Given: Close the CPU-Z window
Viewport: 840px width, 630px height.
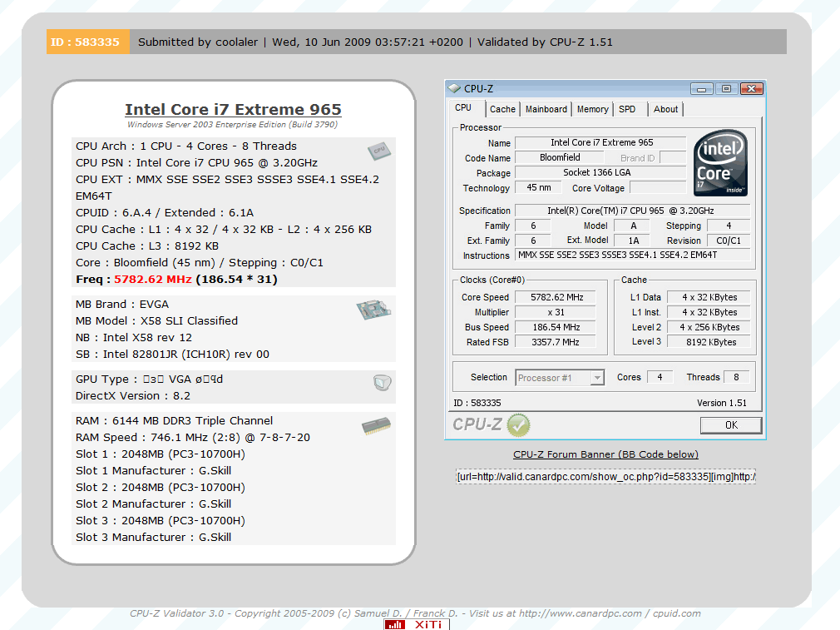Looking at the screenshot, I should click(x=752, y=88).
